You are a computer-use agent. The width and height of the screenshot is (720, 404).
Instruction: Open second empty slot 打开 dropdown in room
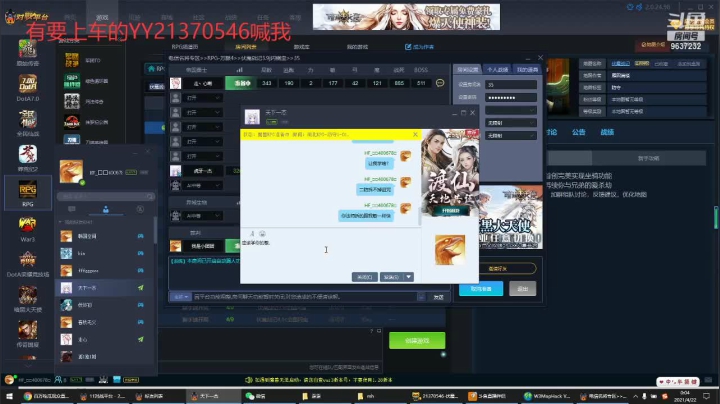[203, 112]
